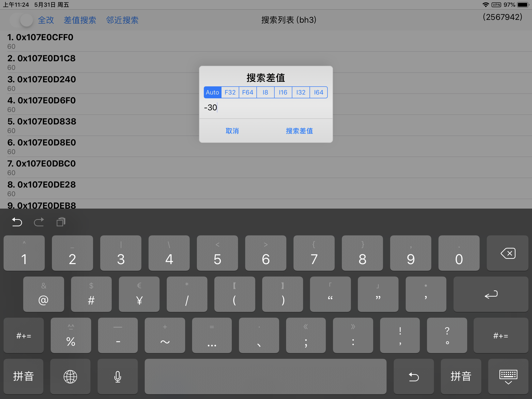Confirm with the 搜索差值 button
This screenshot has width=532, height=399.
pos(299,131)
